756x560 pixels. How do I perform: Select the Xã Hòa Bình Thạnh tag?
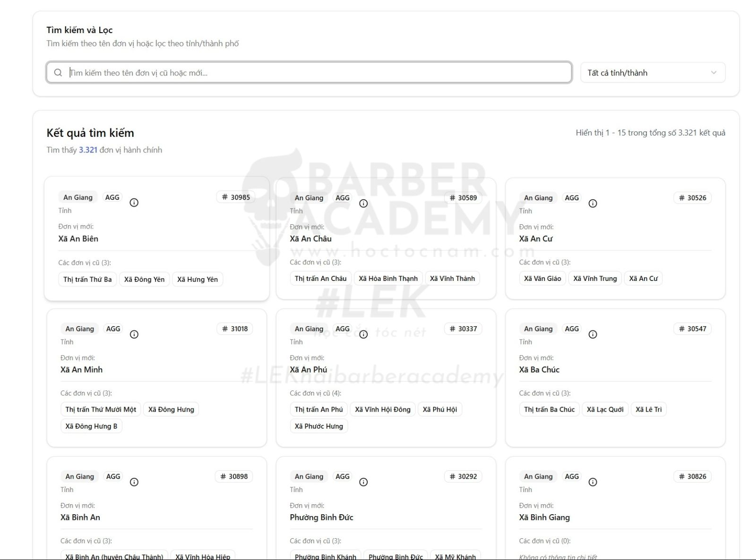388,279
